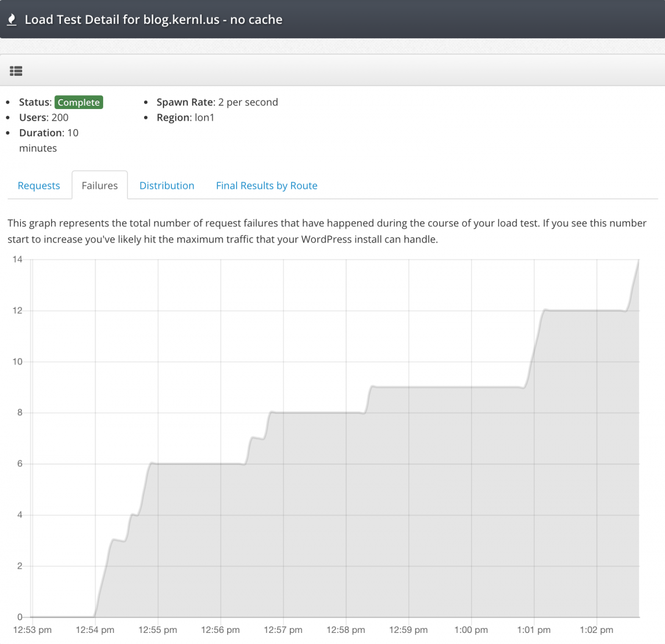Screen dimensions: 665x644
Task: Click the 8 y-axis label
Action: [20, 413]
